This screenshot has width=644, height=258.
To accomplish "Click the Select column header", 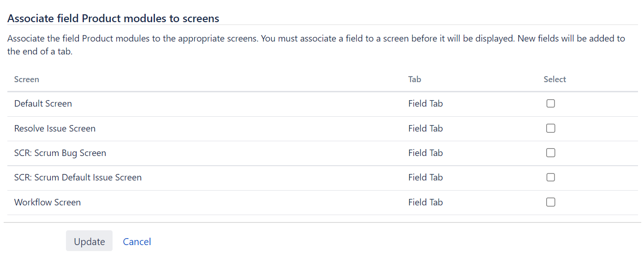I will click(555, 79).
